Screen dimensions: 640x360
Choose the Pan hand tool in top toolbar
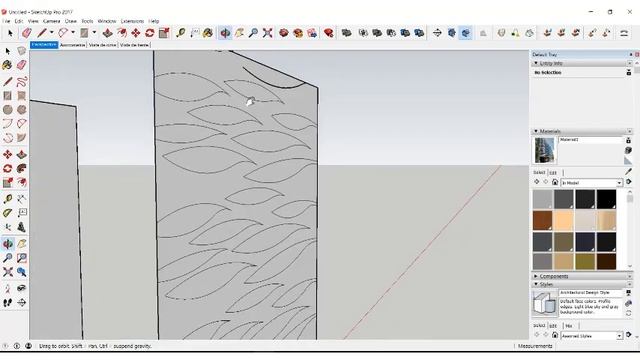click(239, 33)
